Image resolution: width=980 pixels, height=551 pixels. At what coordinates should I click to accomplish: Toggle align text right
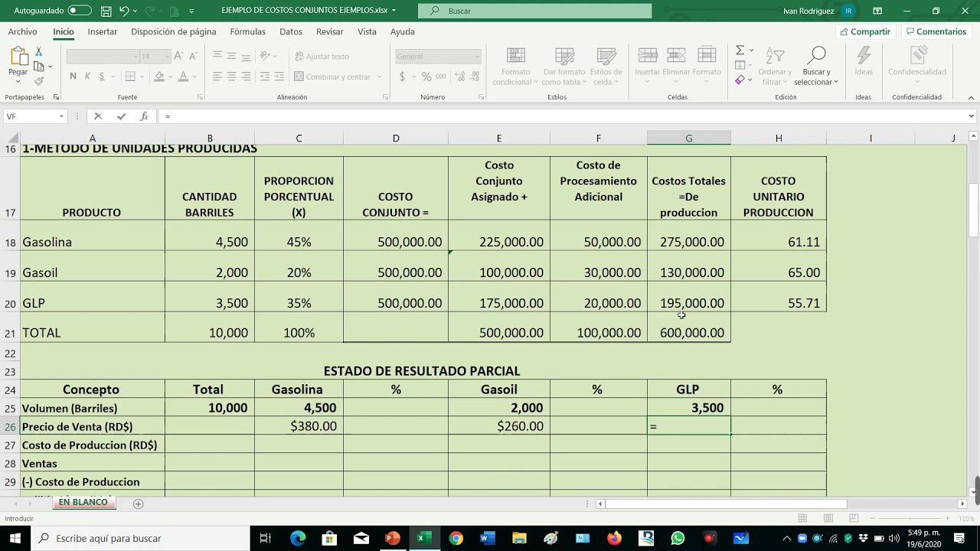pyautogui.click(x=247, y=77)
